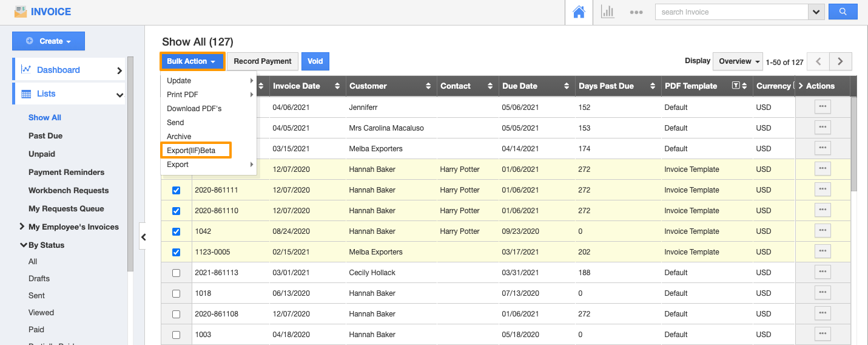Screen dimensions: 868x345
Task: Uncheck the checkbox for invoice 1042
Action: click(177, 231)
